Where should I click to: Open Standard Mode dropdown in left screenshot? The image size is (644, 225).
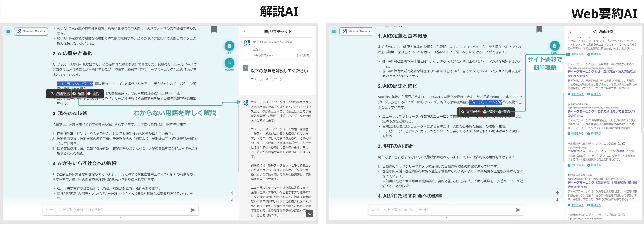pyautogui.click(x=31, y=32)
